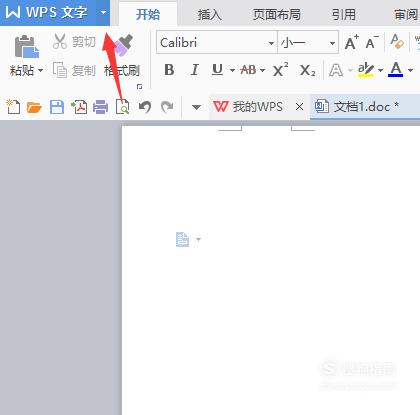Open the WPS 文字 menu dropdown arrow

tap(103, 13)
